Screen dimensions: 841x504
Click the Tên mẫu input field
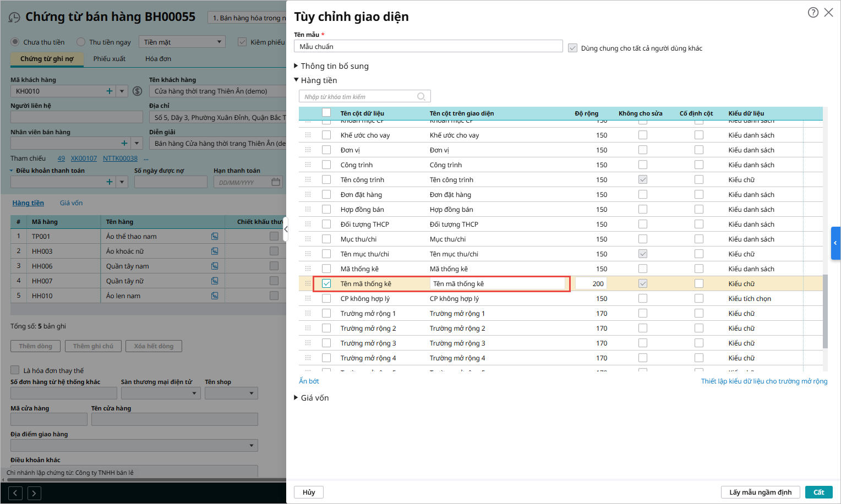pyautogui.click(x=428, y=47)
